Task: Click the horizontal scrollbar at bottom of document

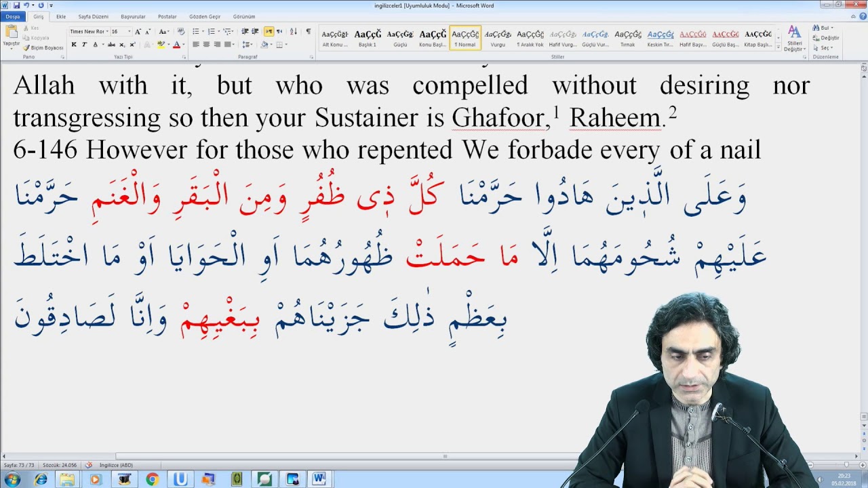Action: (x=444, y=456)
